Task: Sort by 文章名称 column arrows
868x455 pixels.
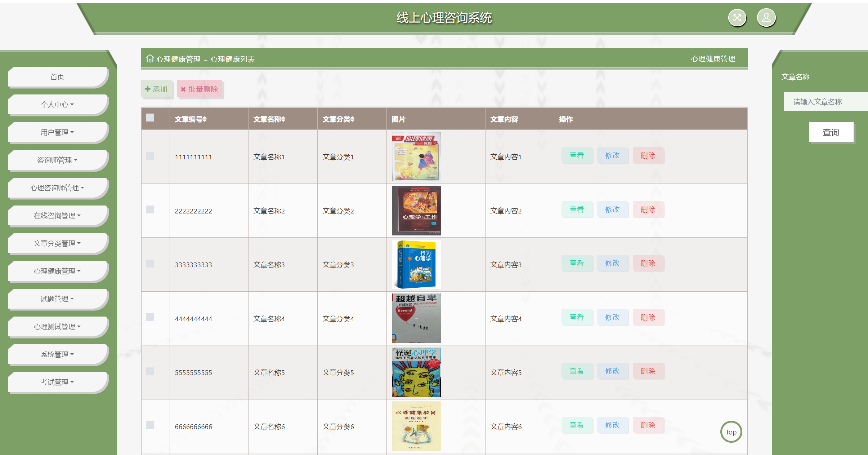Action: pyautogui.click(x=283, y=119)
